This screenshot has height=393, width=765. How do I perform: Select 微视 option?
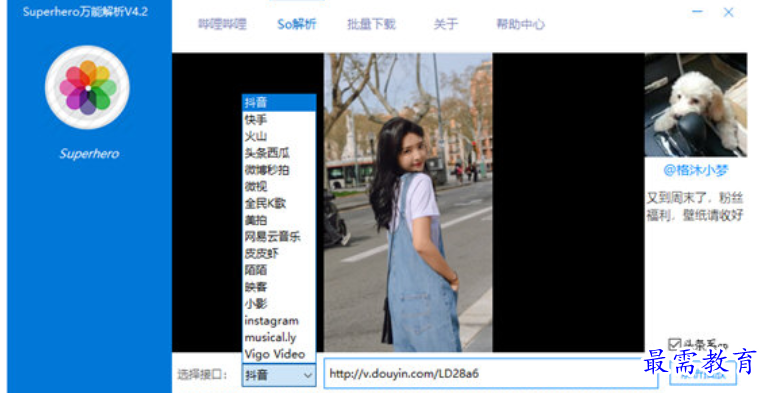279,186
